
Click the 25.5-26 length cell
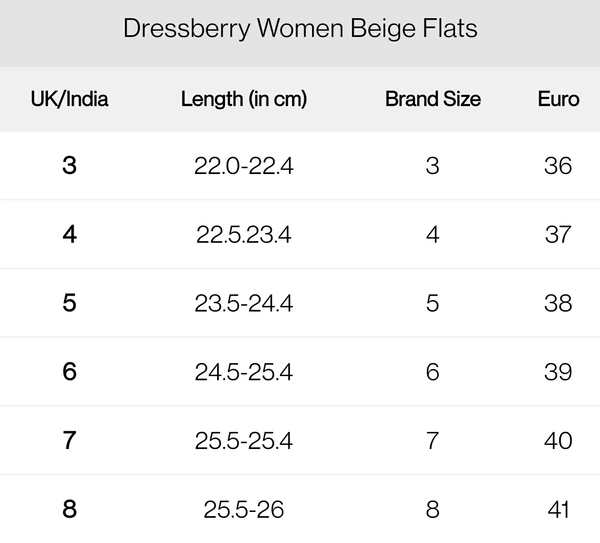pyautogui.click(x=244, y=510)
